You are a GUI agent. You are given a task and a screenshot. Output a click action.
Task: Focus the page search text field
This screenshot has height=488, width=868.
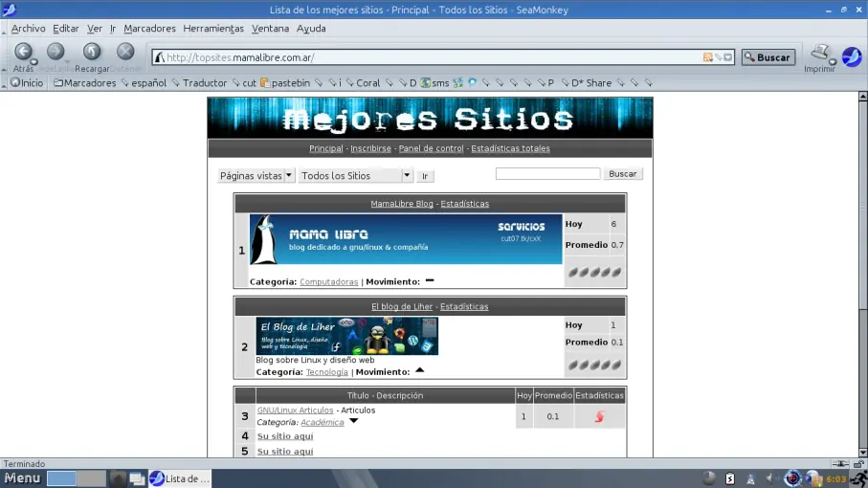point(547,174)
